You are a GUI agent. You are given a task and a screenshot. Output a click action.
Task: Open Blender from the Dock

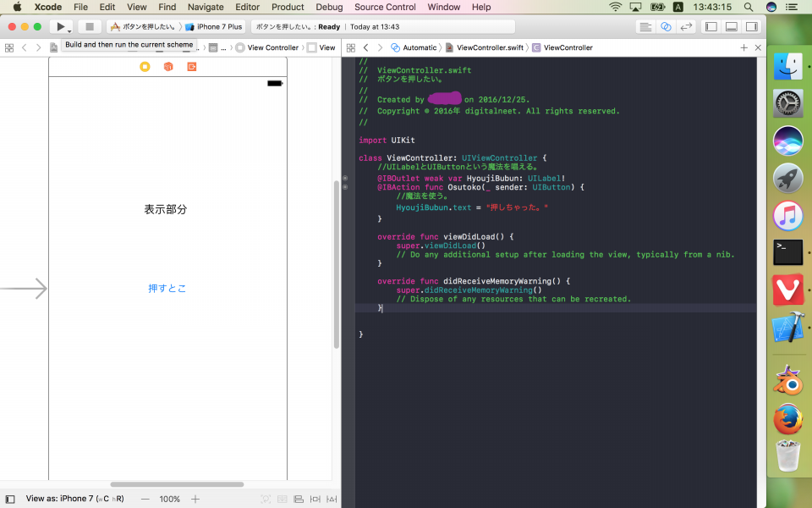pos(788,381)
